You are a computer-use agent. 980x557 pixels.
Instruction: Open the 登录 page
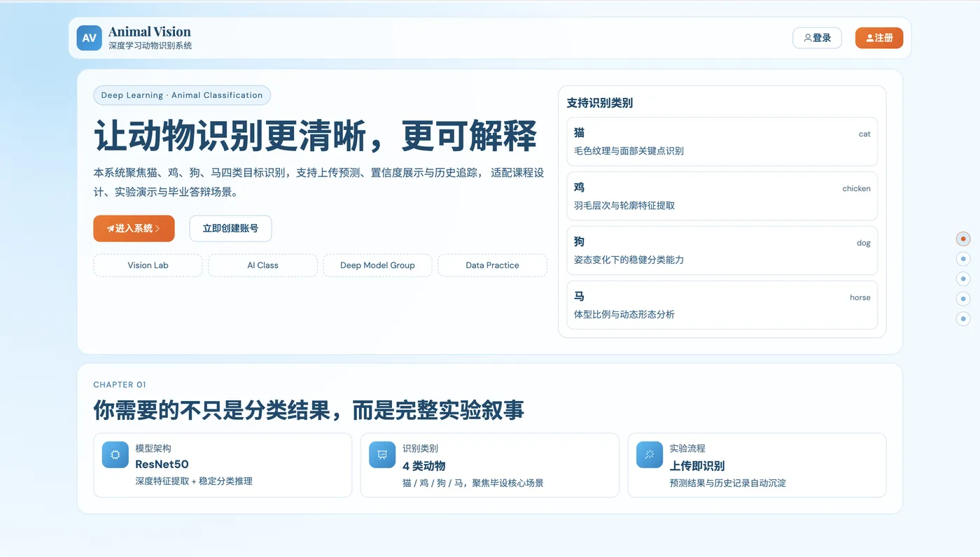817,38
